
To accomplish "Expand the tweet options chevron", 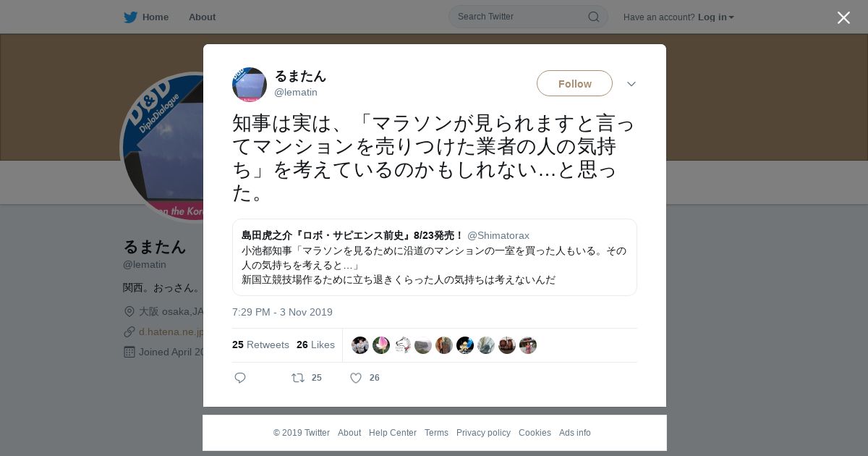I will pos(631,84).
